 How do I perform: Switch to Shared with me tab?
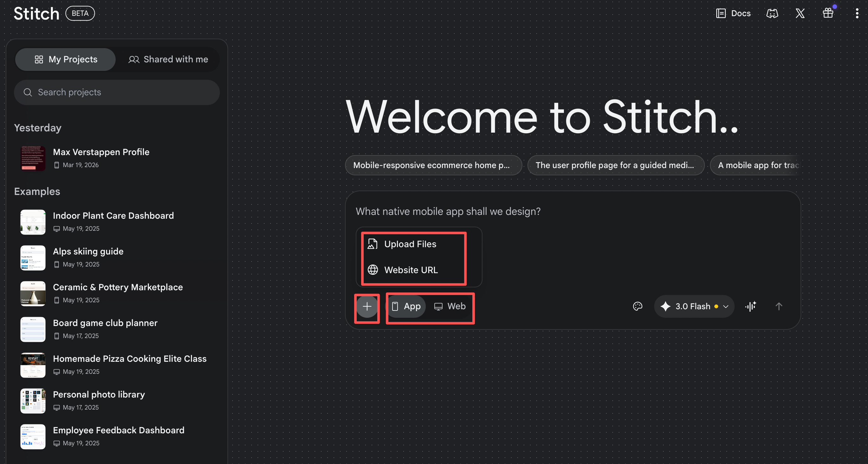tap(168, 60)
